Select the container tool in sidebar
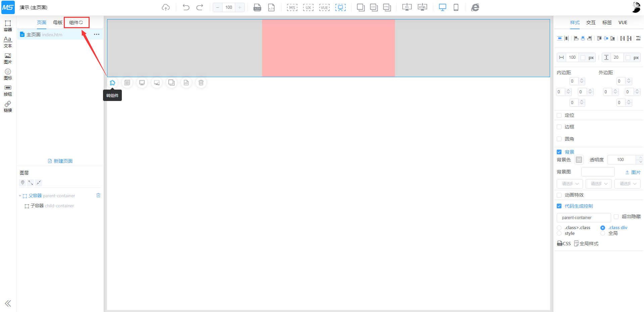 coord(8,25)
